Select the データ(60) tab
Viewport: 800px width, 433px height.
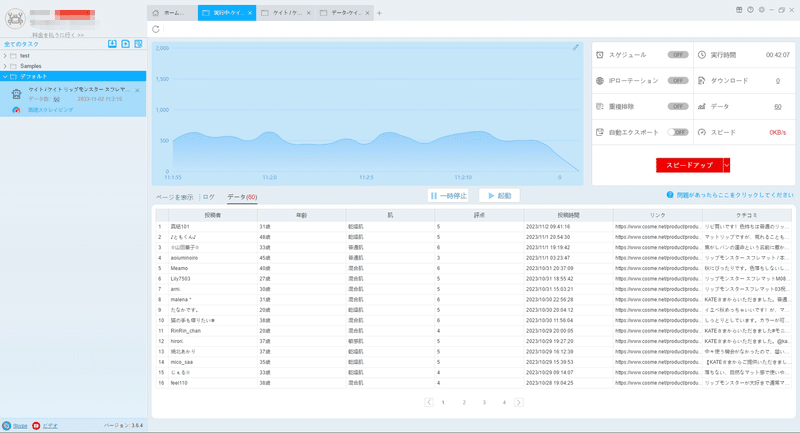click(x=242, y=197)
